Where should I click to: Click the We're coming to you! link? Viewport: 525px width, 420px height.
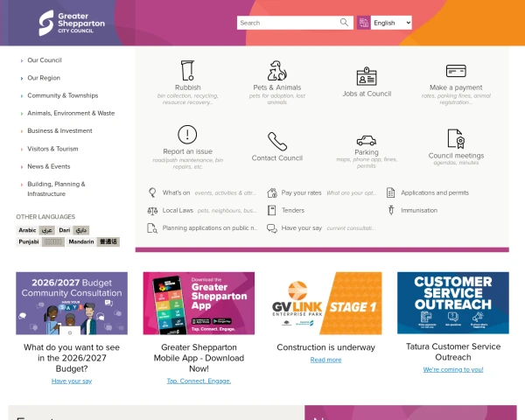[453, 370]
